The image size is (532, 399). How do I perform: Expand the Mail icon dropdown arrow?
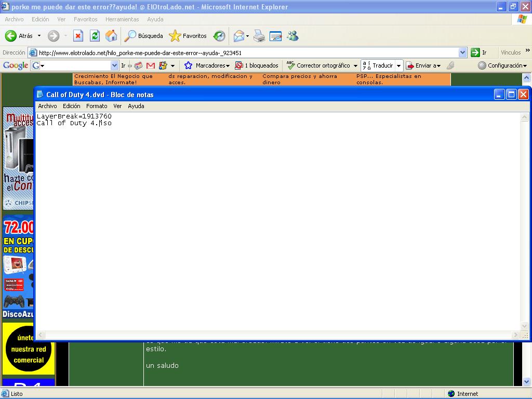coord(247,36)
